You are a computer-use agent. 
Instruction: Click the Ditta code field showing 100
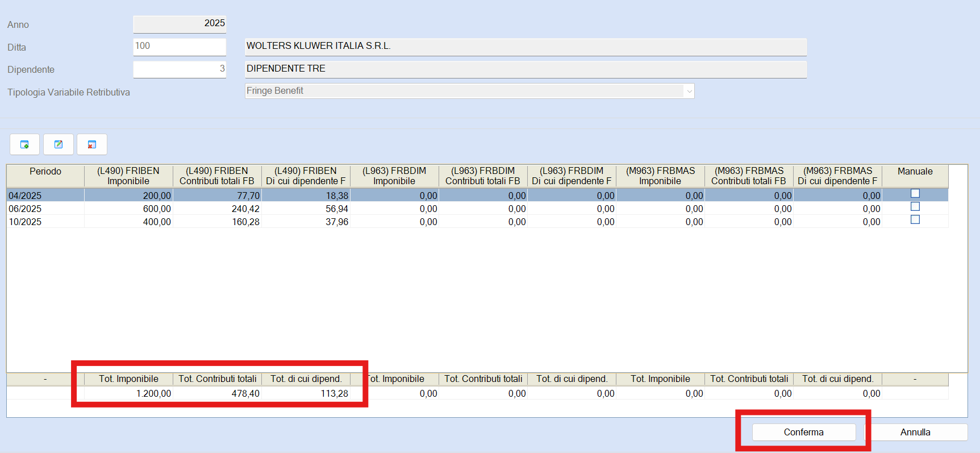click(x=180, y=47)
